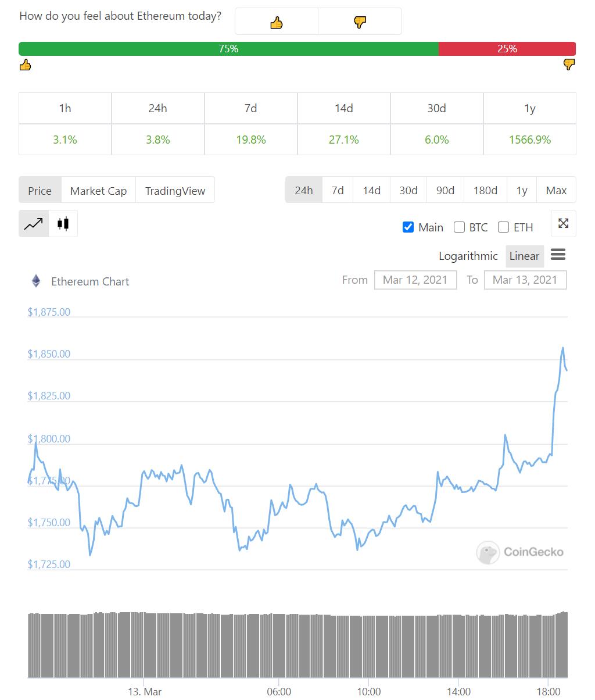Click the CoinGecko watermark logo
The width and height of the screenshot is (595, 700).
click(488, 552)
